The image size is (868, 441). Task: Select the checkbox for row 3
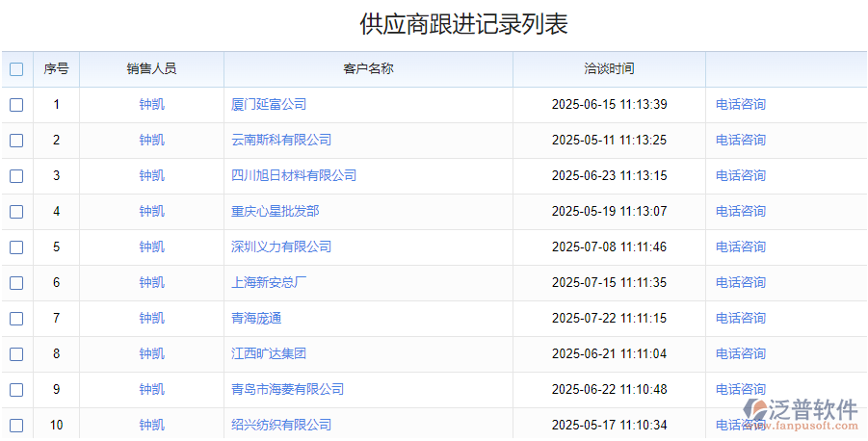pyautogui.click(x=16, y=176)
